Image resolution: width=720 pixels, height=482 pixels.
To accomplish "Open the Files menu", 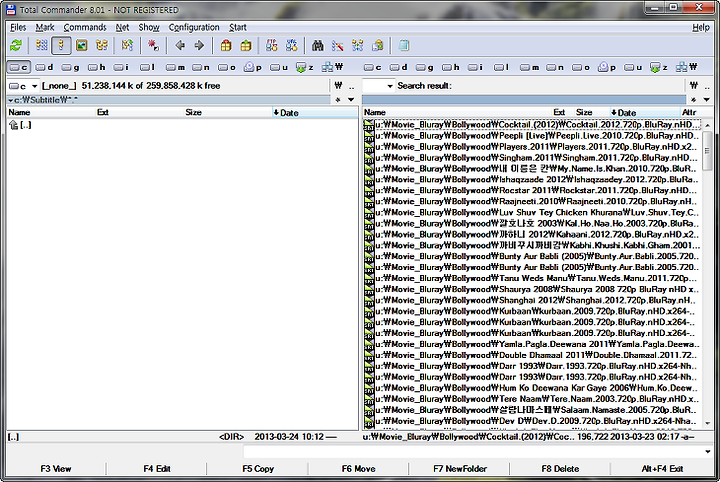I will point(18,28).
